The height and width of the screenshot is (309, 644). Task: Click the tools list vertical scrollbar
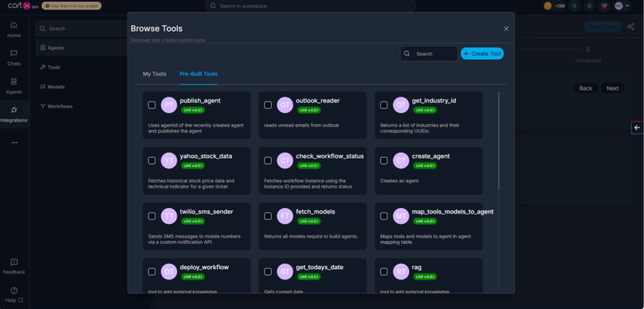point(499,141)
